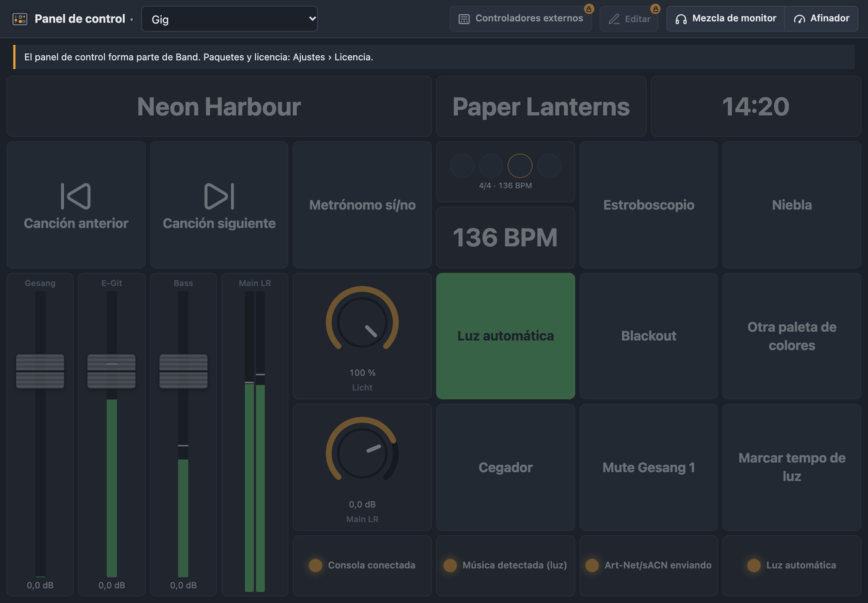Click the 14:20 clock tile
The image size is (868, 603).
point(756,107)
